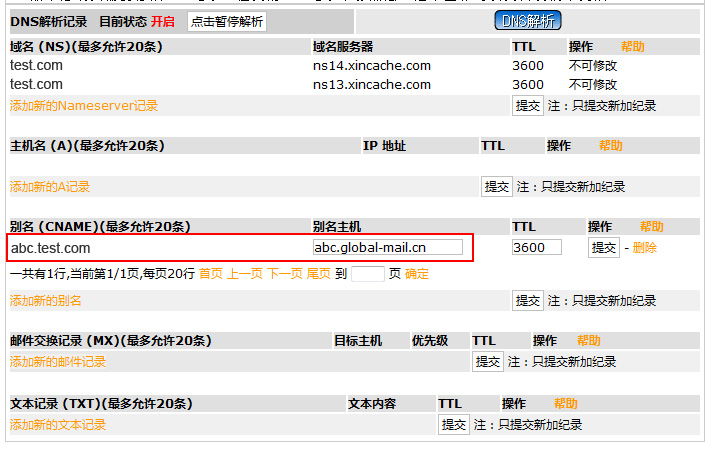This screenshot has height=473, width=705.
Task: Open 帮助 link in NS section header
Action: tap(633, 47)
